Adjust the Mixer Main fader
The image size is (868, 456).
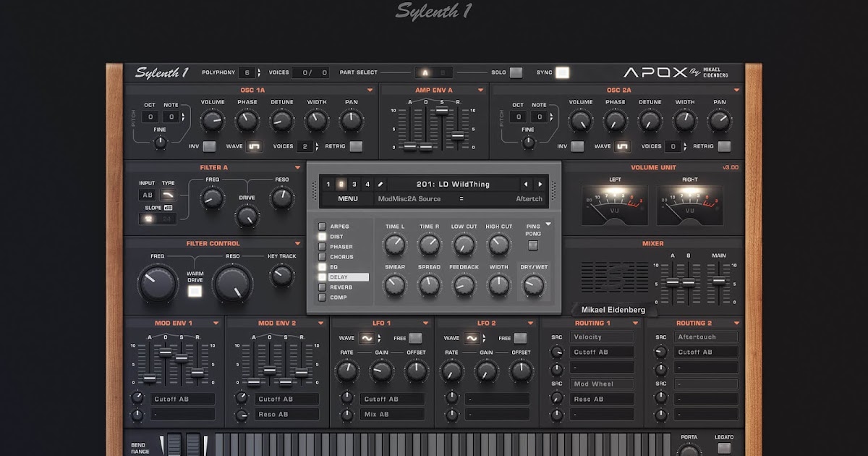coord(719,281)
